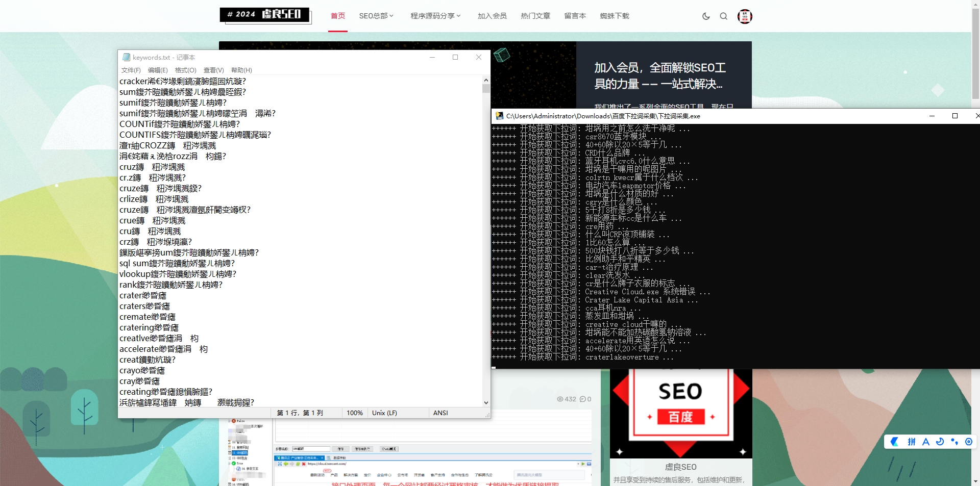The width and height of the screenshot is (980, 486).
Task: Click the green cube icon on banner
Action: tap(502, 55)
